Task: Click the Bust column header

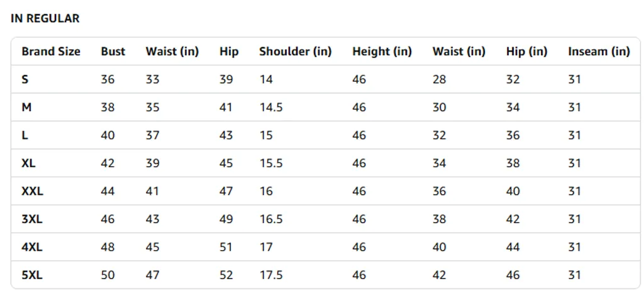Action: tap(113, 52)
